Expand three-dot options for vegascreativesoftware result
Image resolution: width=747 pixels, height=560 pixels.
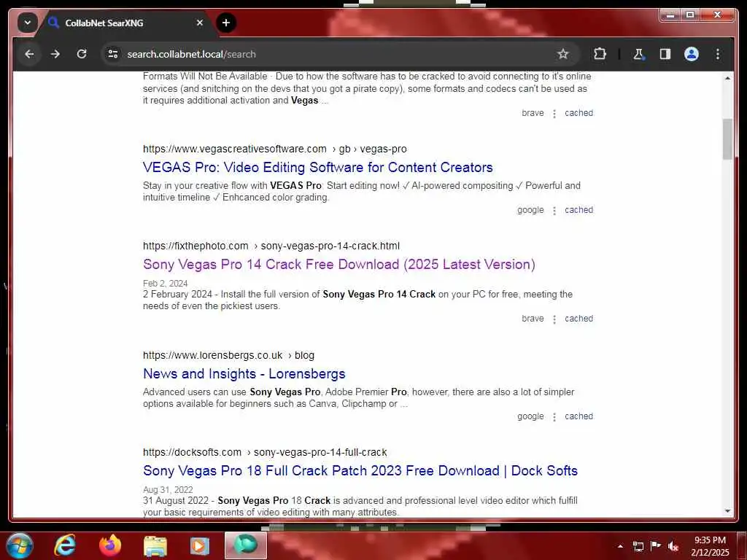[x=554, y=211]
